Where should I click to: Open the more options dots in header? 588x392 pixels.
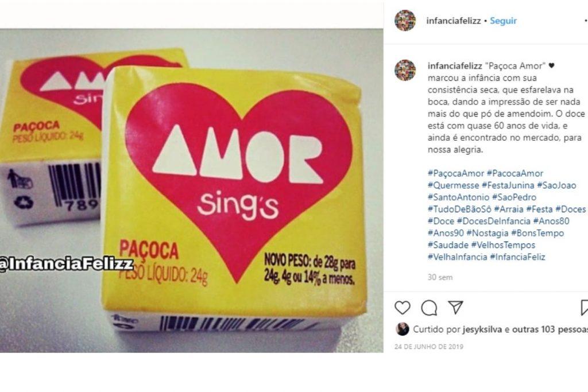click(586, 21)
